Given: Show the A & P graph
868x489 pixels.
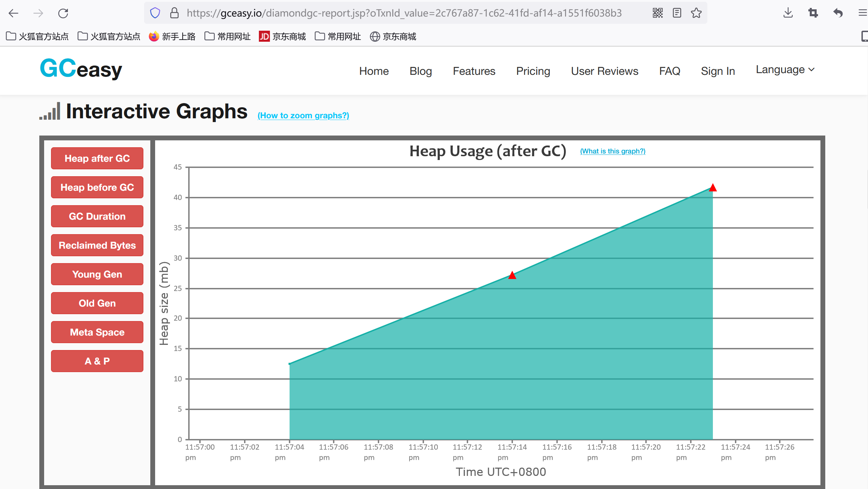Looking at the screenshot, I should pos(97,361).
